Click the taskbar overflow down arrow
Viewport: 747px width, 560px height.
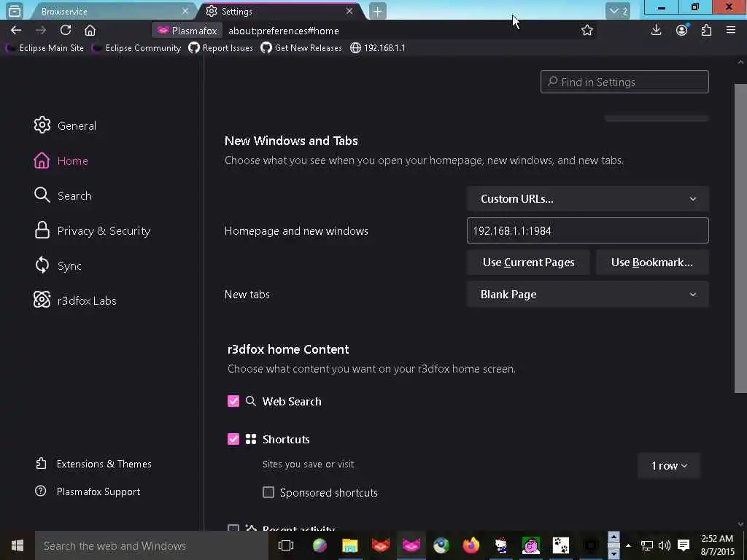[x=614, y=554]
